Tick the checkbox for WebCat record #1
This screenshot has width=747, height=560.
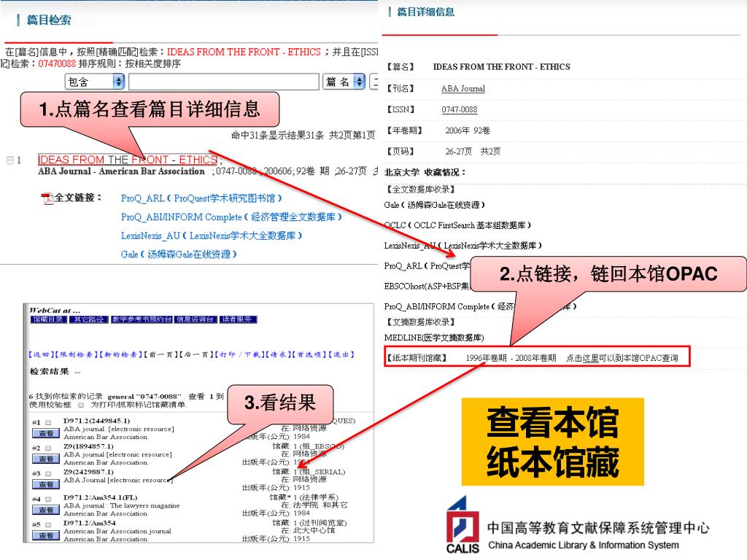point(48,422)
